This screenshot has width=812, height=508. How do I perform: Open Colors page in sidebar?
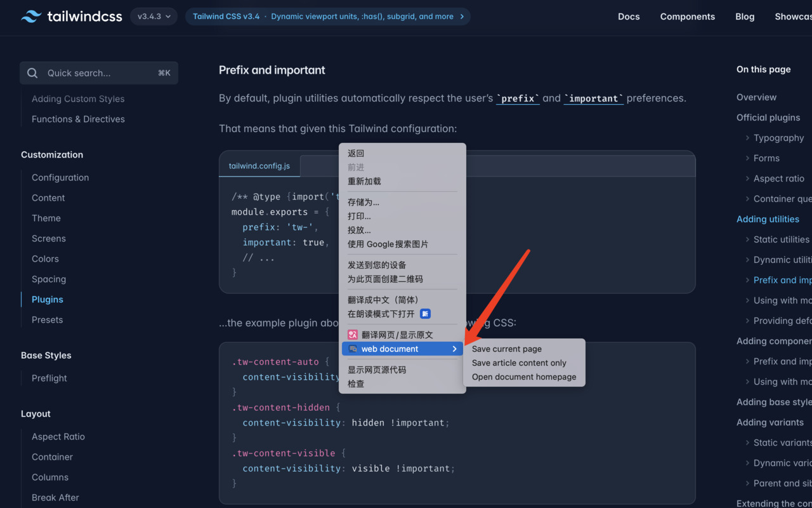pyautogui.click(x=45, y=258)
